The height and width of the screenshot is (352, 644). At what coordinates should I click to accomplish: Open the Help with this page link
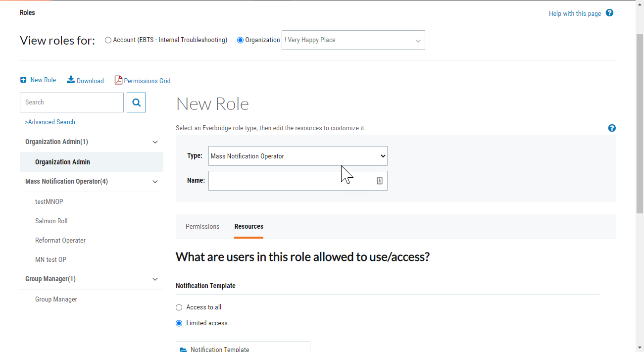(575, 13)
